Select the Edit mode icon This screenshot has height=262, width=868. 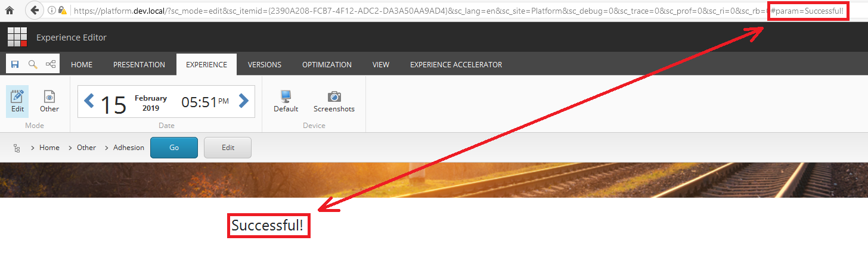tap(17, 101)
